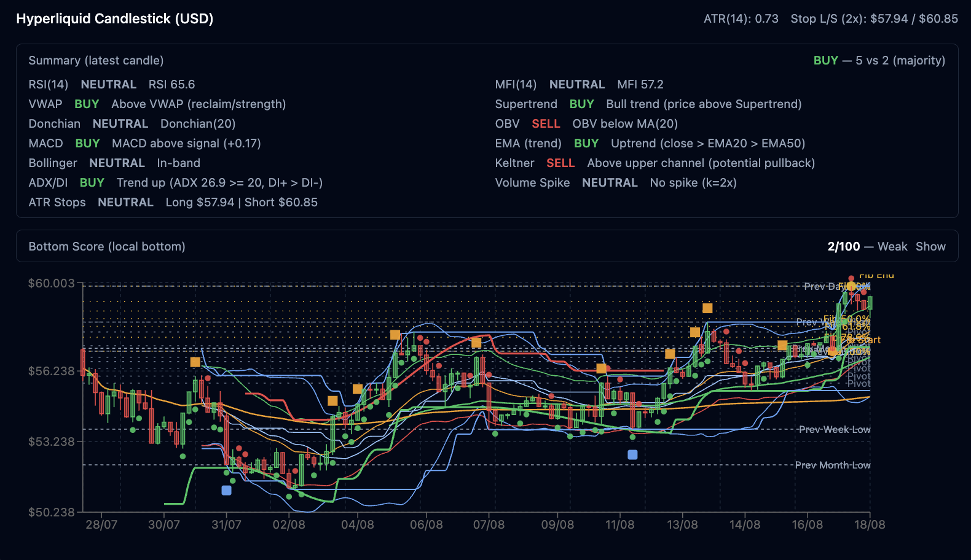Select the NEUTRAL signal in the Donchian row
This screenshot has width=971, height=560.
coord(120,123)
